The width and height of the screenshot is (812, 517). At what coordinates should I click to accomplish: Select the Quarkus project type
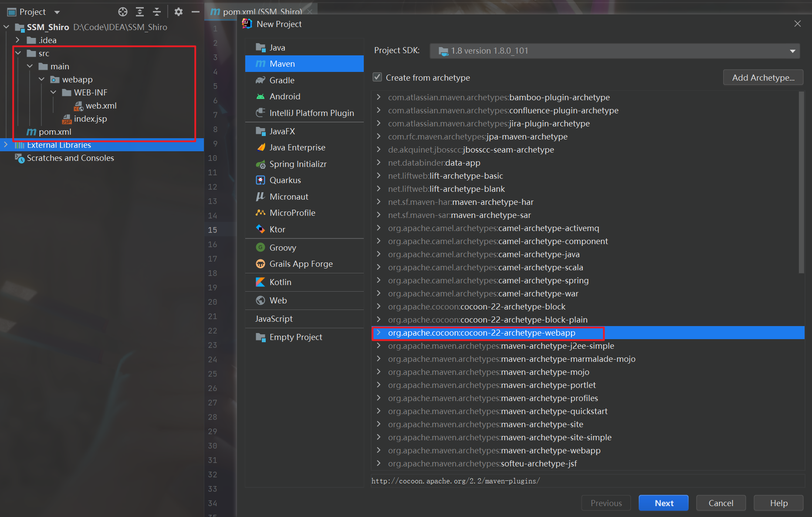304,180
